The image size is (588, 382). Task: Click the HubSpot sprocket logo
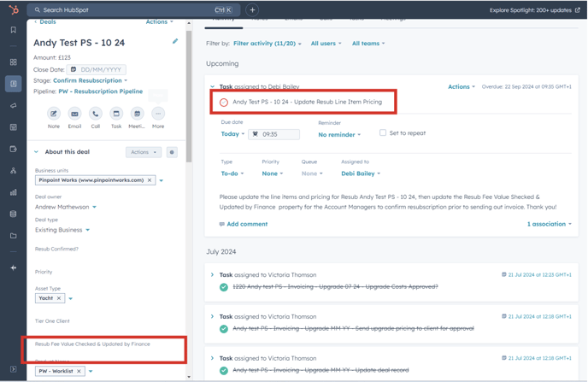(x=13, y=10)
